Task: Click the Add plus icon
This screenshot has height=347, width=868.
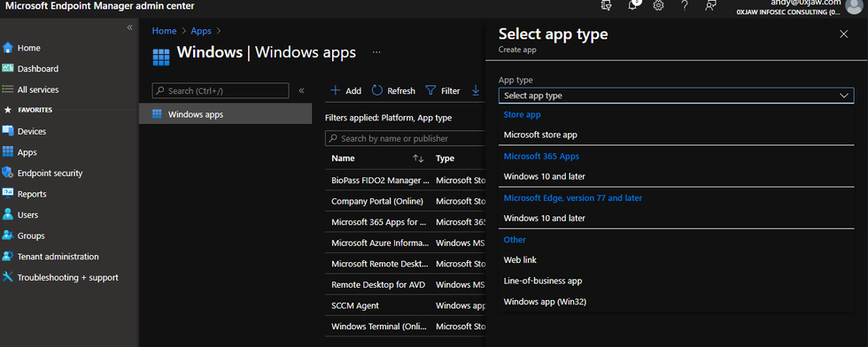Action: tap(335, 90)
